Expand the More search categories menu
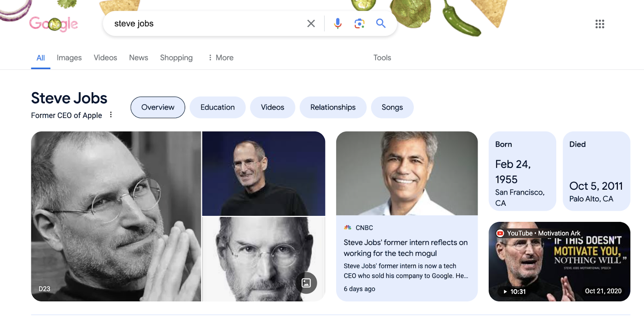 [221, 58]
